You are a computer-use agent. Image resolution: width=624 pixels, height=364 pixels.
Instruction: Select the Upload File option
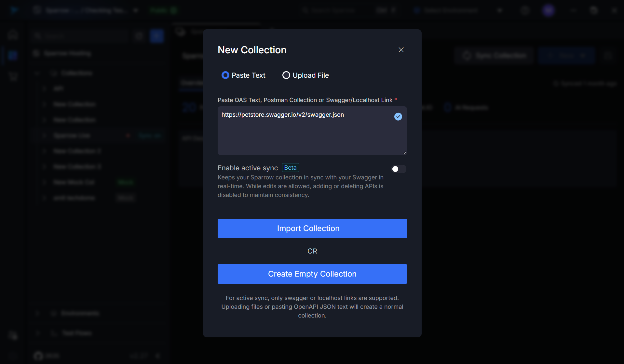(286, 75)
